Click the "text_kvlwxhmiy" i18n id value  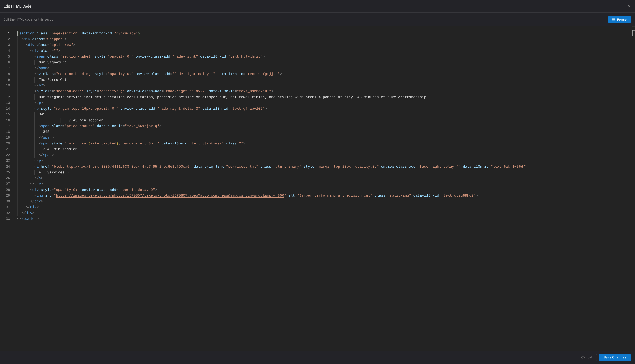tap(245, 57)
